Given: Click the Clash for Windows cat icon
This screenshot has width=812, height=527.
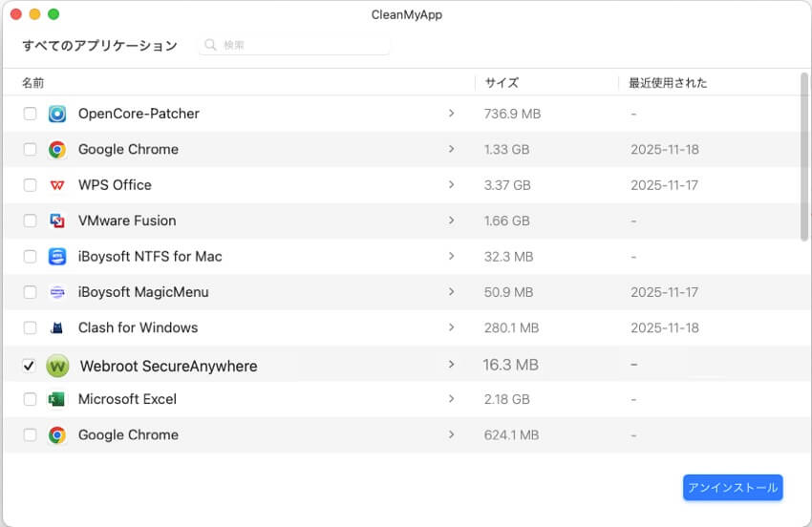Looking at the screenshot, I should click(57, 327).
